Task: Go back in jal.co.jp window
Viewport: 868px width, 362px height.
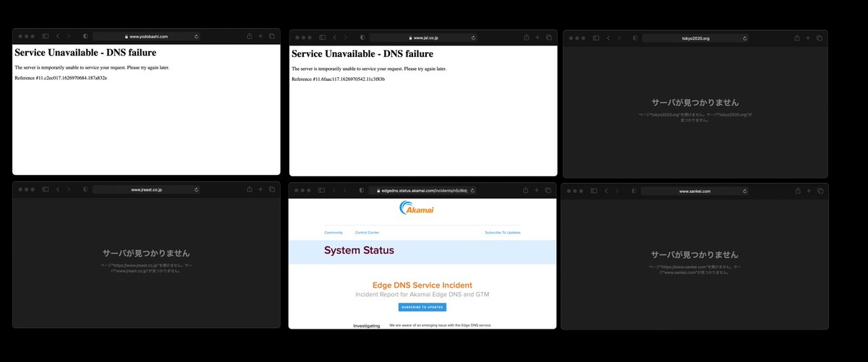Action: point(335,38)
